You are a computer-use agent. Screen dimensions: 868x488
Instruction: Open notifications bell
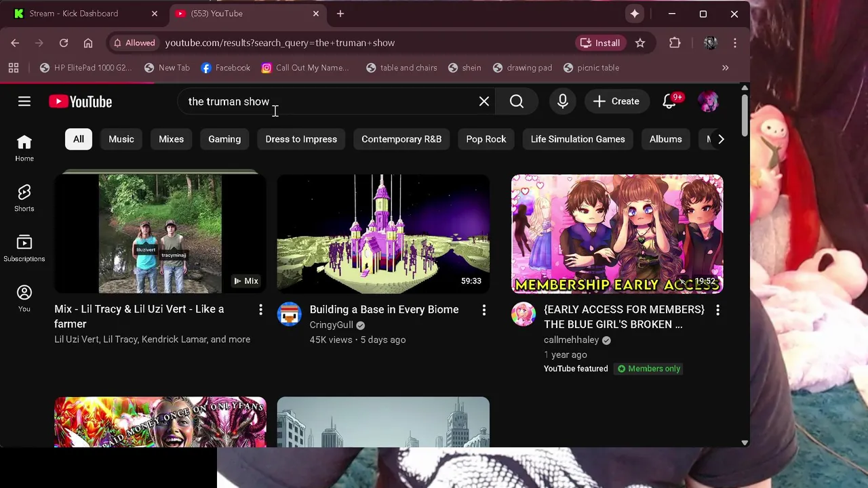pos(669,102)
